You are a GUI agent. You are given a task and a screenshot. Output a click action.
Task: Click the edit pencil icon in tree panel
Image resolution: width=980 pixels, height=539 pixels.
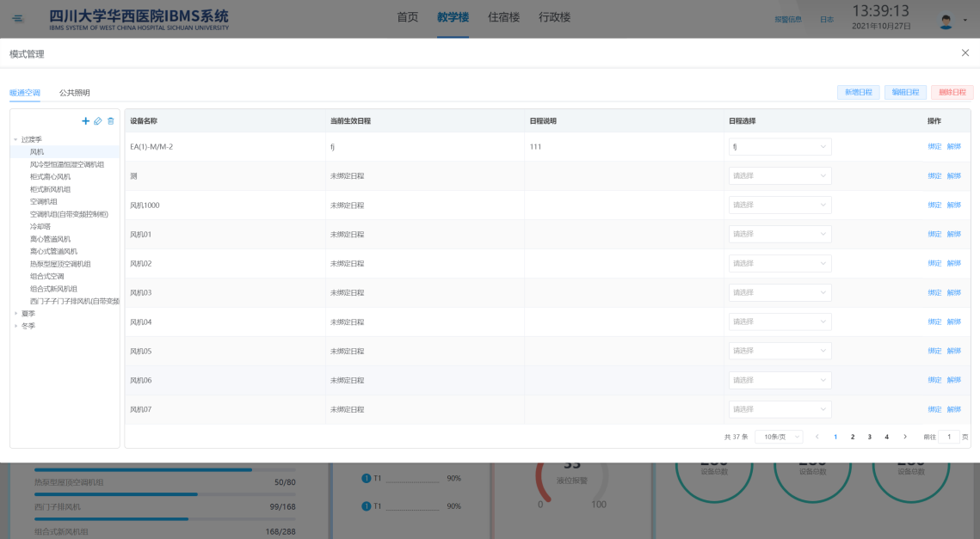coord(98,121)
